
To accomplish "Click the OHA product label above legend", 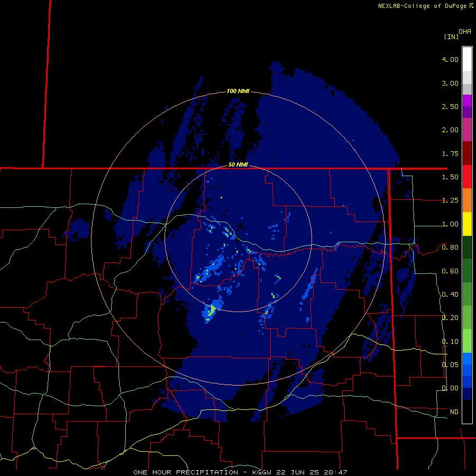I will click(465, 31).
